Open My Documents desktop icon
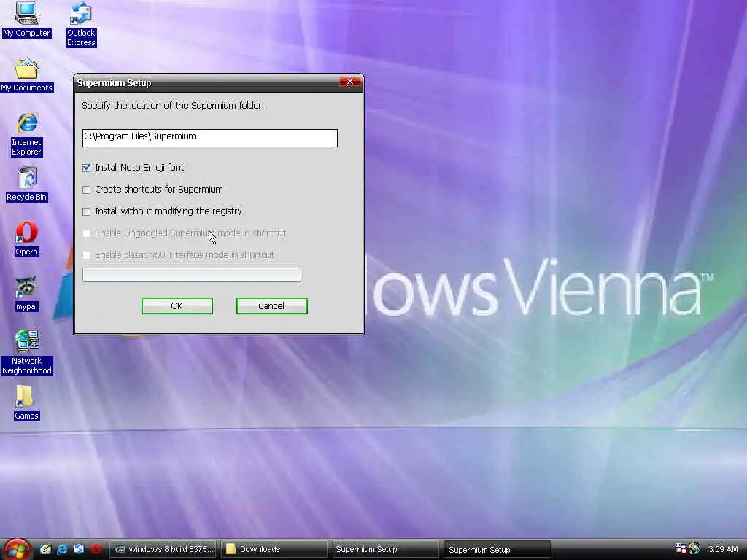 point(27,75)
